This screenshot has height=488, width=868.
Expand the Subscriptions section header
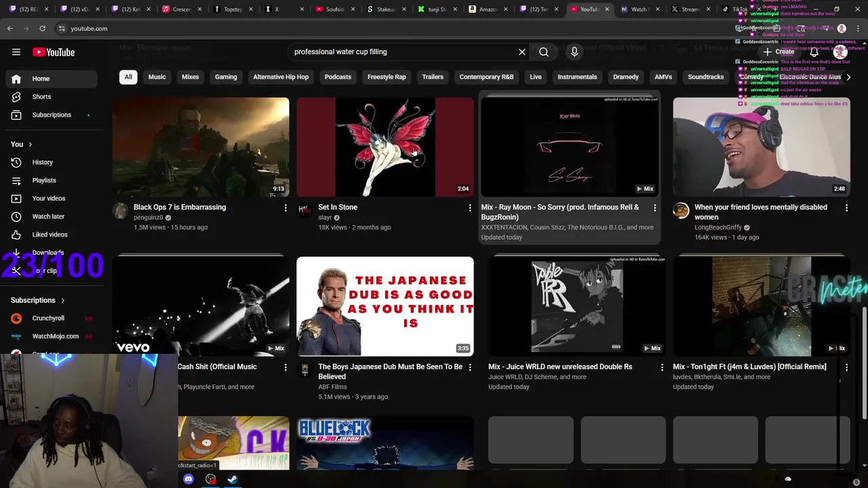coord(38,300)
